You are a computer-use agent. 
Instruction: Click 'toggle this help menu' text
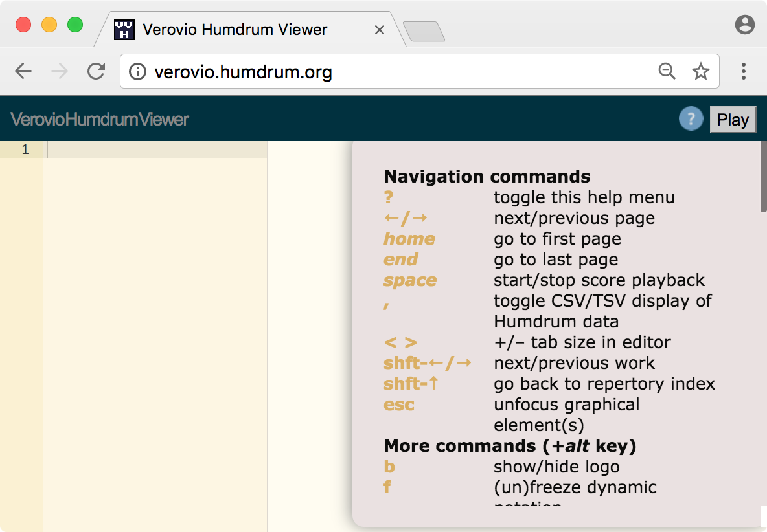point(584,197)
